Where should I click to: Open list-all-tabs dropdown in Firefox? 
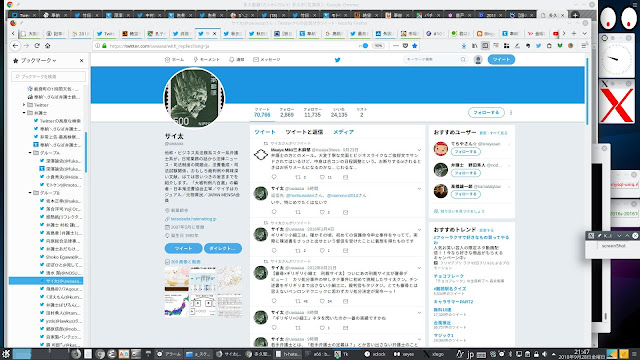pyautogui.click(x=584, y=33)
